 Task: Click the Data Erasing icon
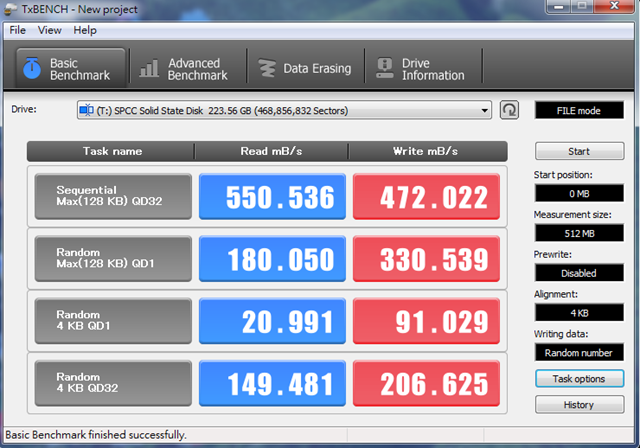pyautogui.click(x=267, y=68)
